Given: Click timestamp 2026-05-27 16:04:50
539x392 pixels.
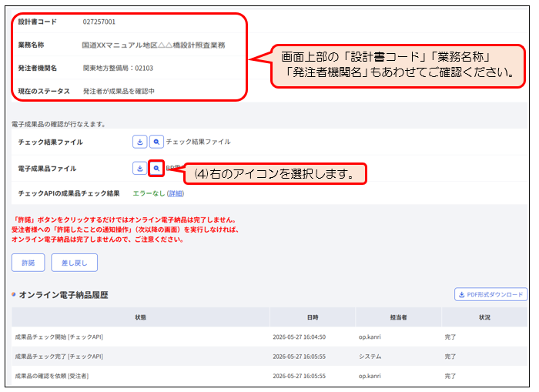Looking at the screenshot, I should [299, 337].
